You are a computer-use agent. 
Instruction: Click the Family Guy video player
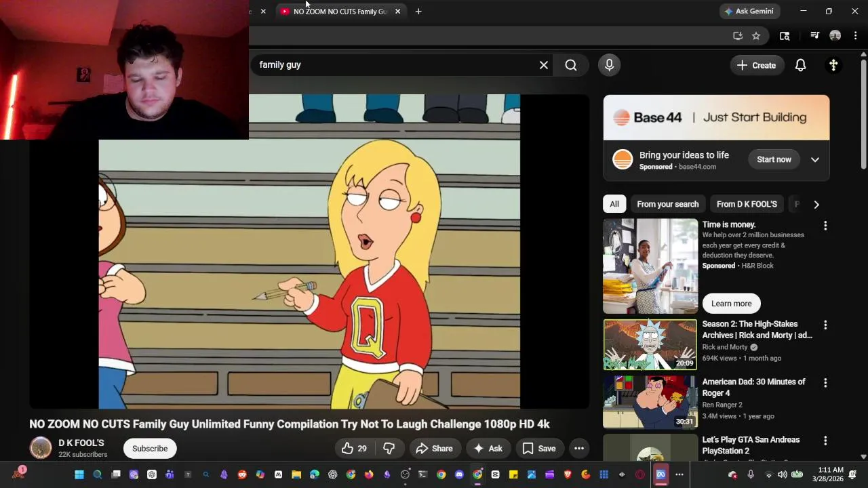click(309, 251)
